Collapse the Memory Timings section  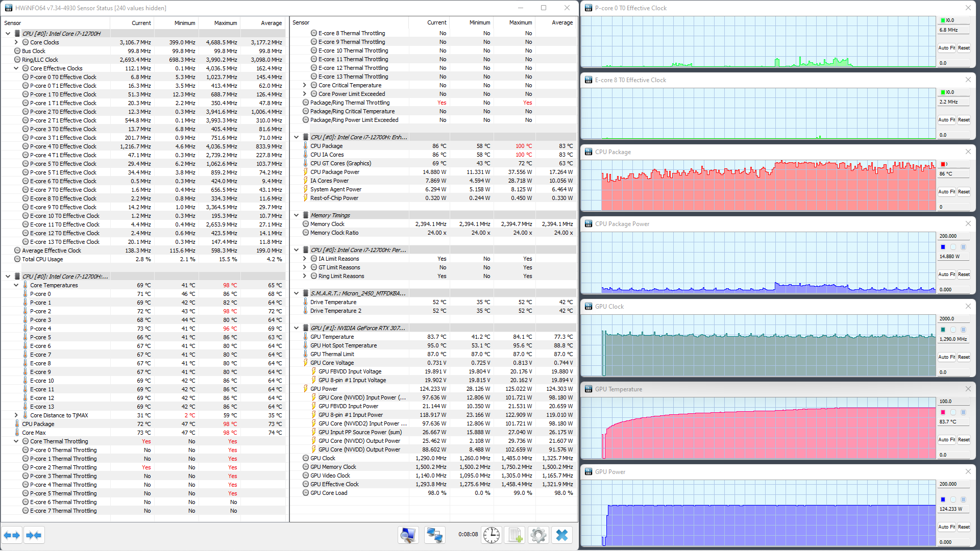297,215
